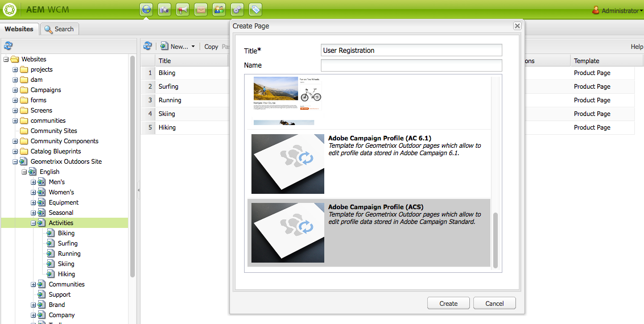
Task: Open the New… dropdown arrow
Action: coord(193,47)
